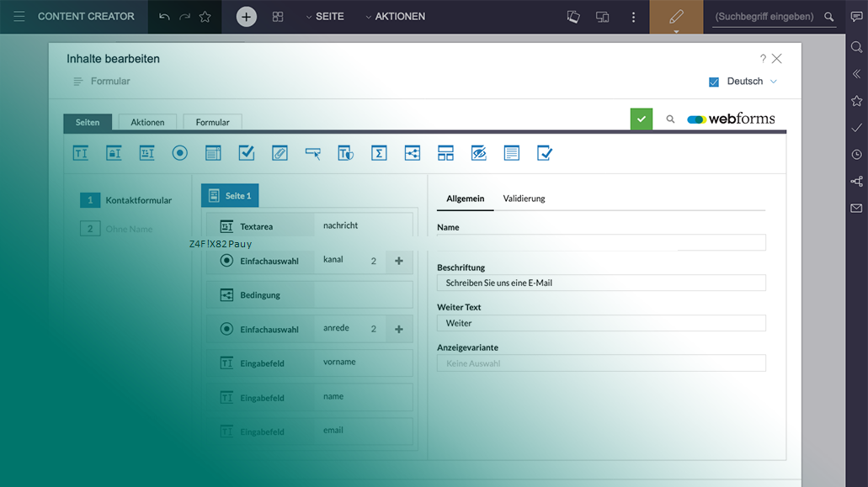Screen dimensions: 868x487
Task: Select the Bedingung condition field icon
Action: pos(412,152)
